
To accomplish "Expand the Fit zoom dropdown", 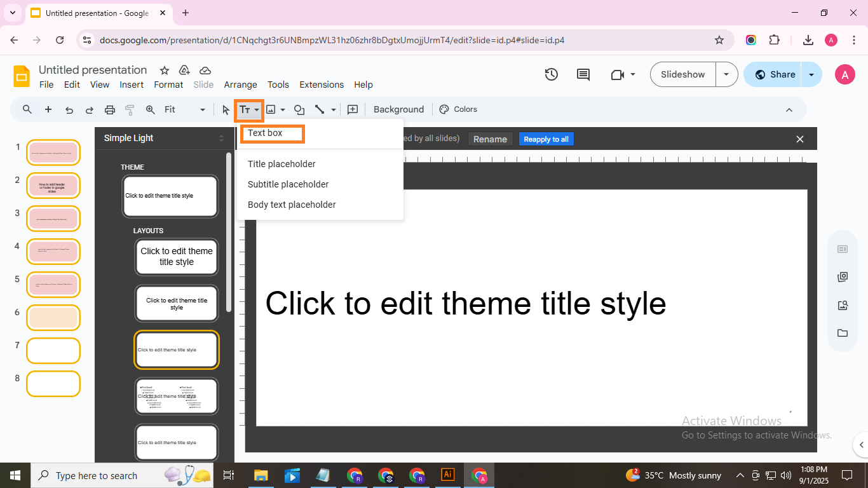I will tap(203, 110).
